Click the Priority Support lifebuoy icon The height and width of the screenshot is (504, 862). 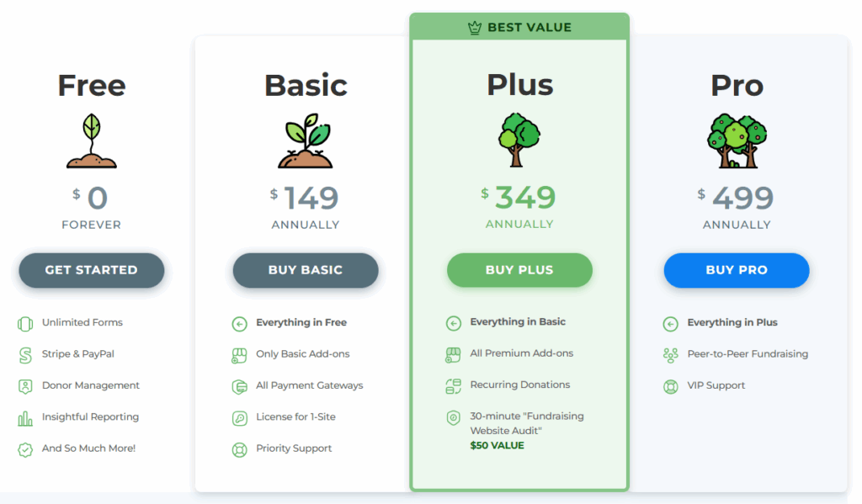point(240,448)
